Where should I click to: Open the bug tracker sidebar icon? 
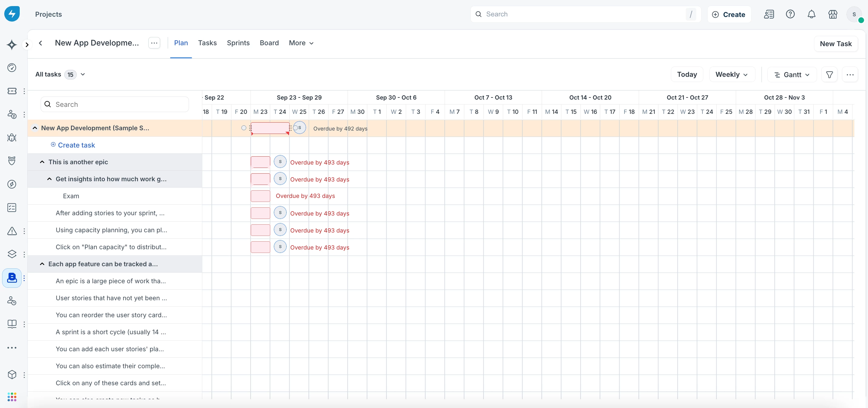12,138
